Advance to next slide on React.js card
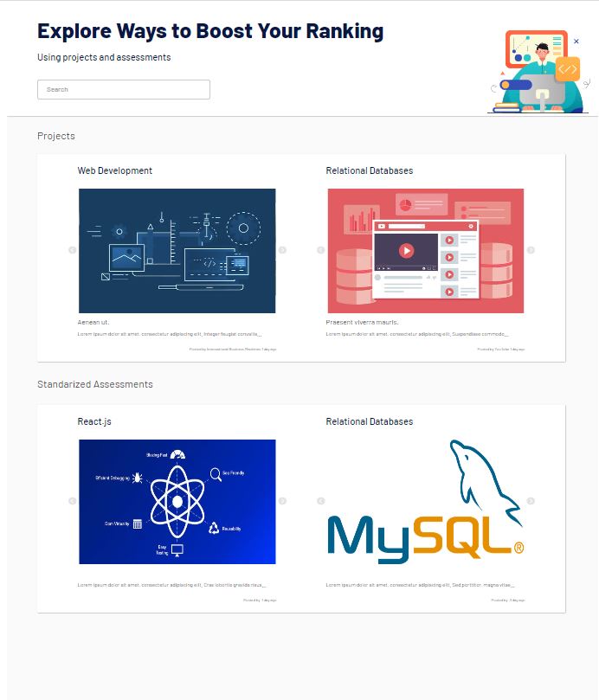Image resolution: width=599 pixels, height=700 pixels. pyautogui.click(x=282, y=501)
